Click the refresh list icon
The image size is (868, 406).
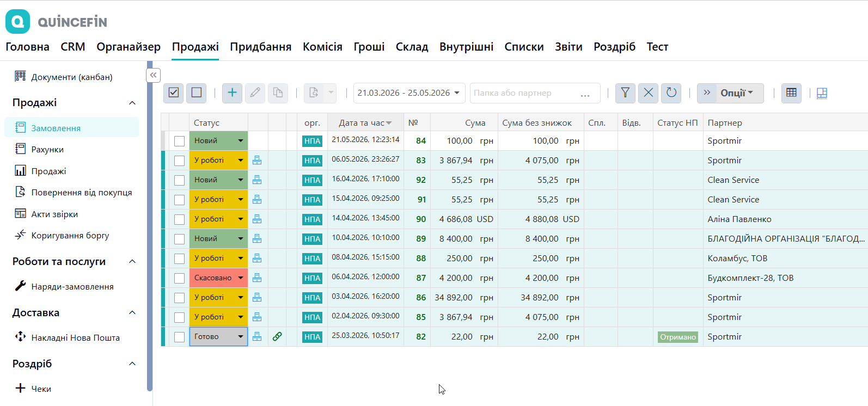click(x=671, y=93)
